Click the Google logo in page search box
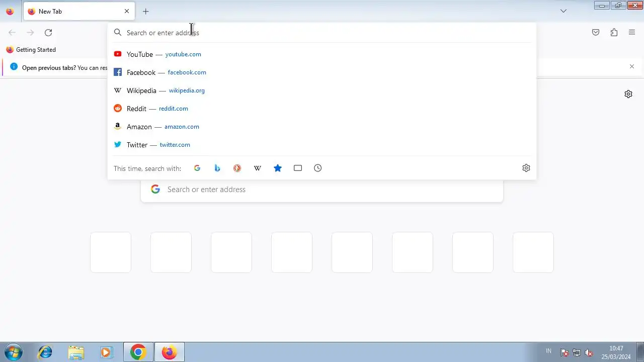This screenshot has height=362, width=644. coord(155,190)
